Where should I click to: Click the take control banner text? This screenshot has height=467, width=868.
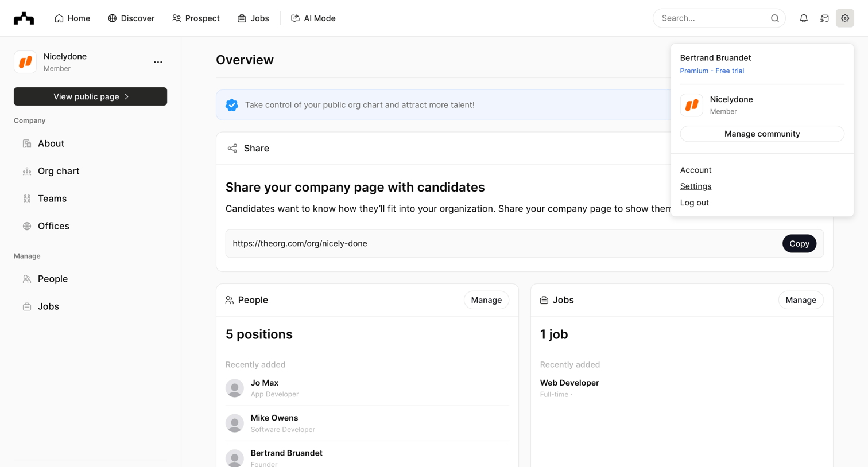(x=360, y=105)
